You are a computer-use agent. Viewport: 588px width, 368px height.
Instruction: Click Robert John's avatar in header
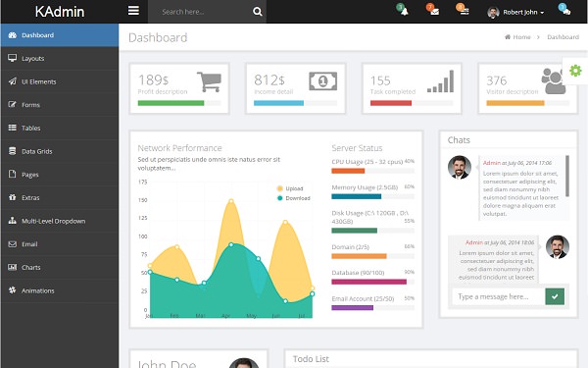(493, 13)
